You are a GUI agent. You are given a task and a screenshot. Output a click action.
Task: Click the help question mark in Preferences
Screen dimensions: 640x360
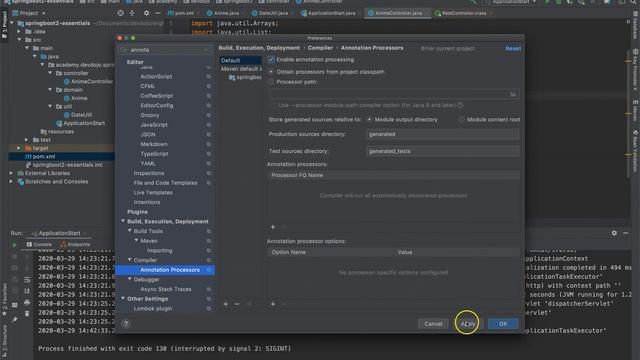tap(126, 324)
